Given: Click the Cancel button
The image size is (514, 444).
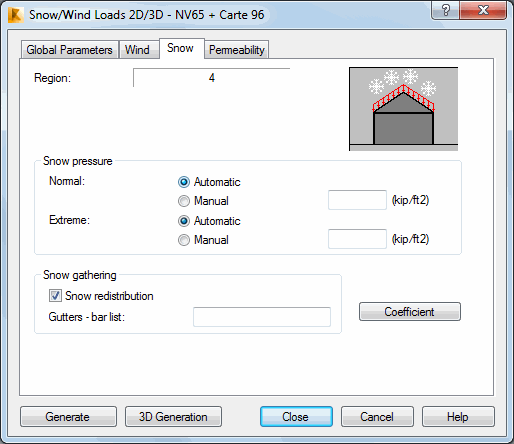Looking at the screenshot, I should (377, 417).
